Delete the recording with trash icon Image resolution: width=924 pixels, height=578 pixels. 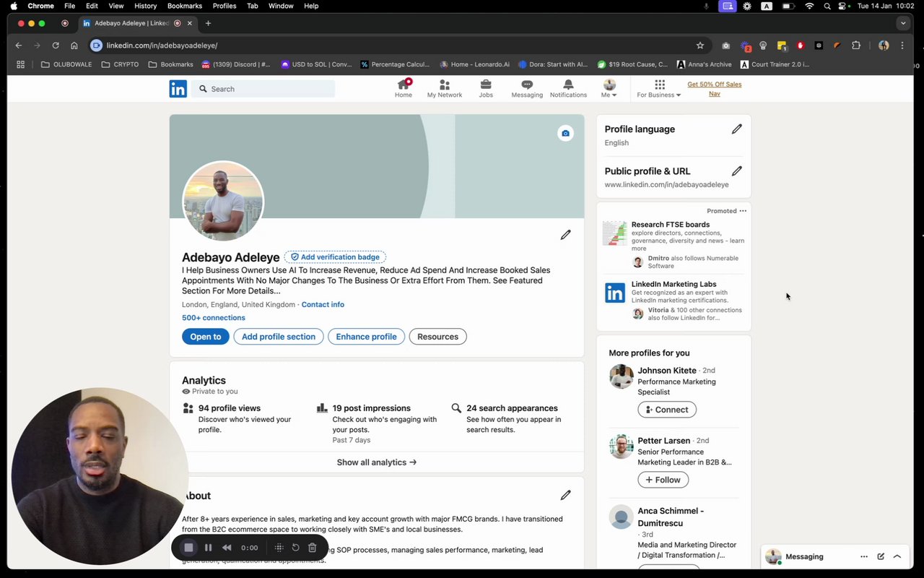tap(313, 548)
